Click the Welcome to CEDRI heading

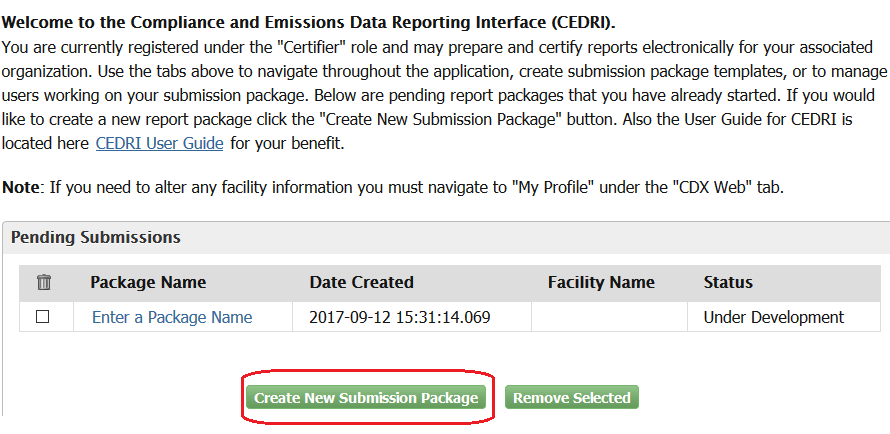pos(309,21)
